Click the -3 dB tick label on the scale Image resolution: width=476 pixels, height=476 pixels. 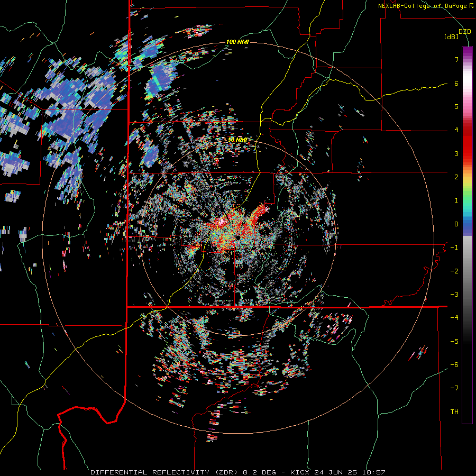click(x=454, y=295)
